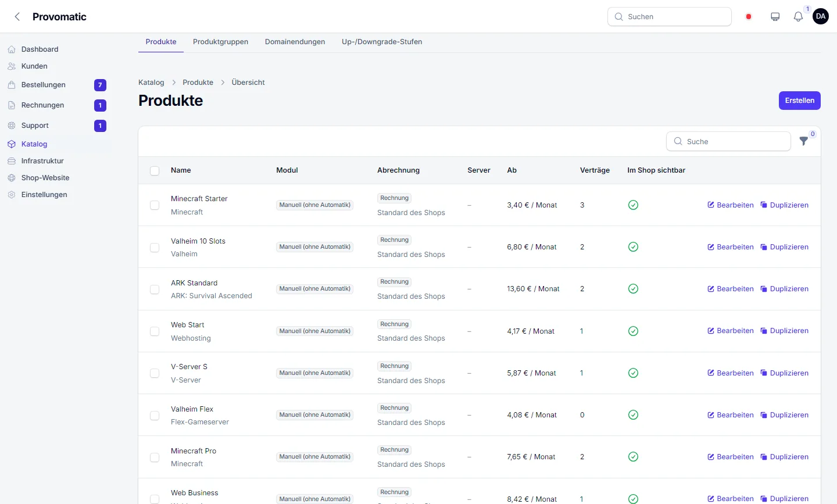
Task: Click the 'ARK: Survival Ascended' group text
Action: pos(212,296)
